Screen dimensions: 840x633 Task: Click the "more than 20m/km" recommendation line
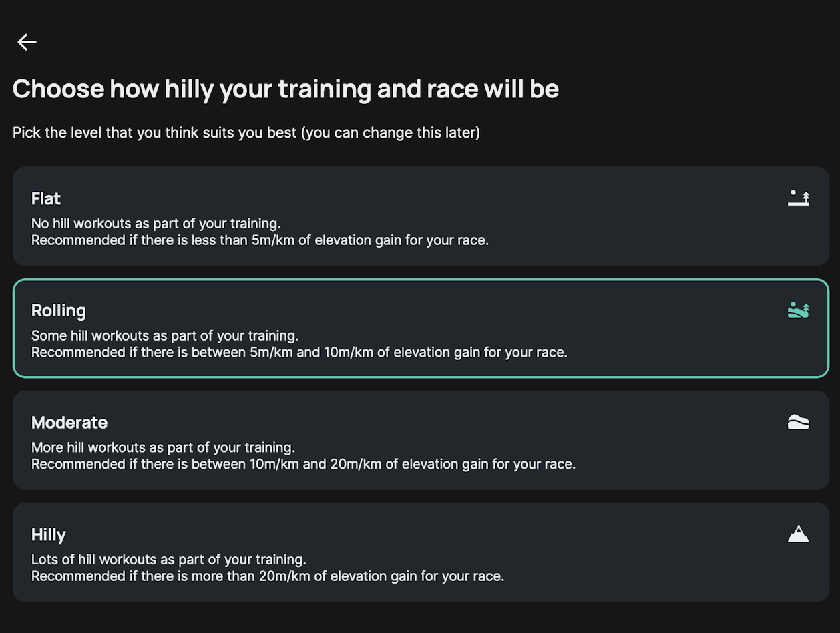[267, 576]
